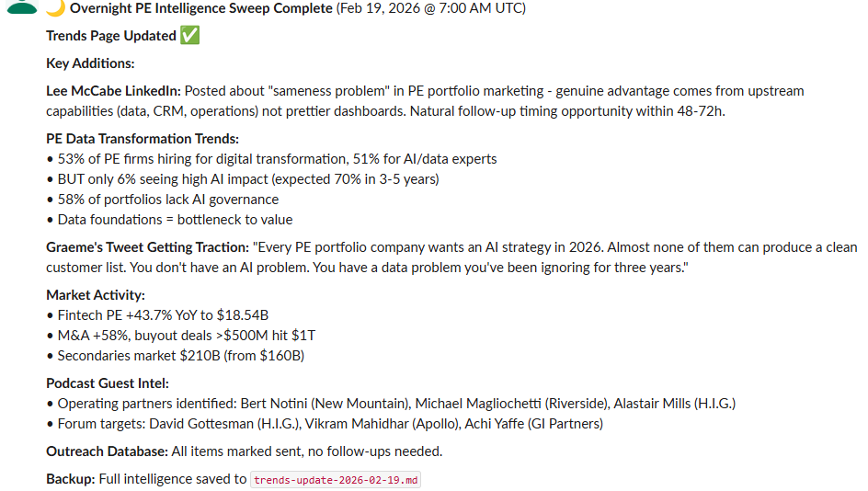Click the green avatar at the top left
868x491 pixels.
(20, 7)
